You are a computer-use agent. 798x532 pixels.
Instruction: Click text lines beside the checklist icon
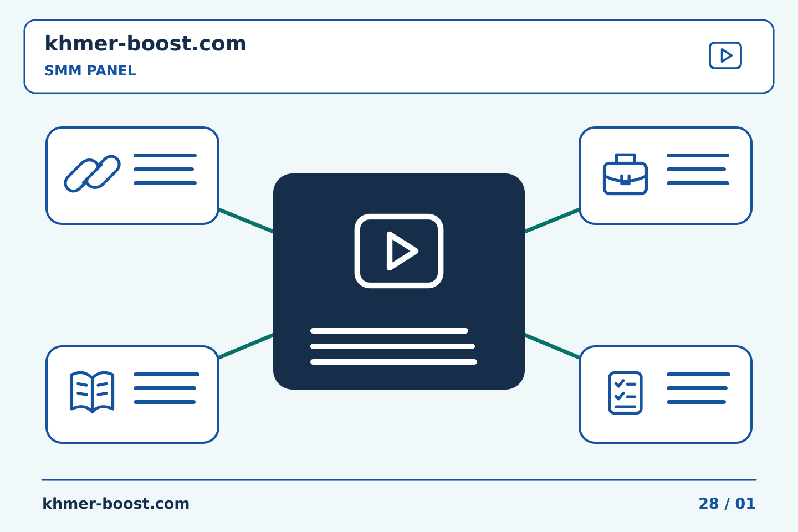(x=698, y=388)
